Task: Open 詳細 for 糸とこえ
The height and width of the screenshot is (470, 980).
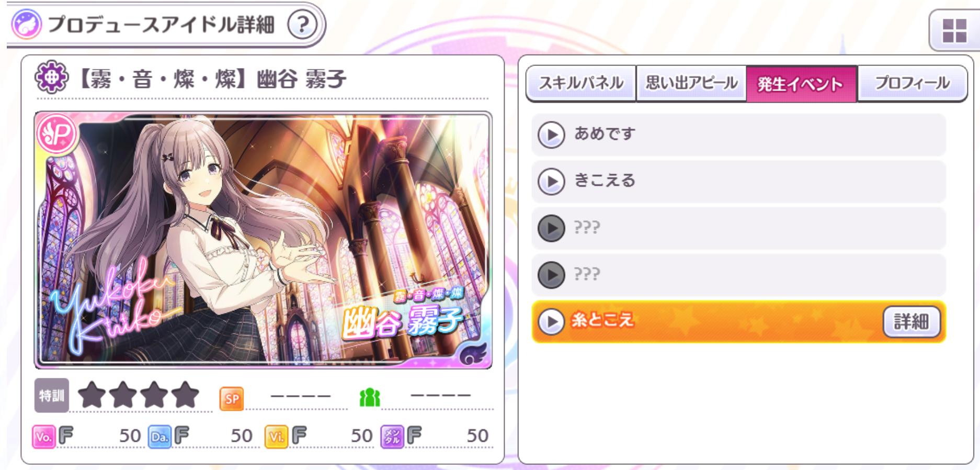Action: [x=911, y=321]
